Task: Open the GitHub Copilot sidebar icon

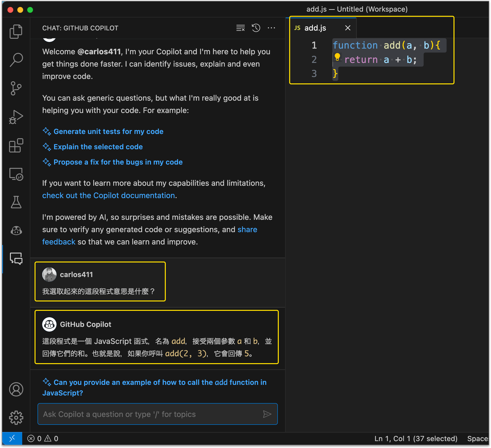Action: pyautogui.click(x=16, y=231)
